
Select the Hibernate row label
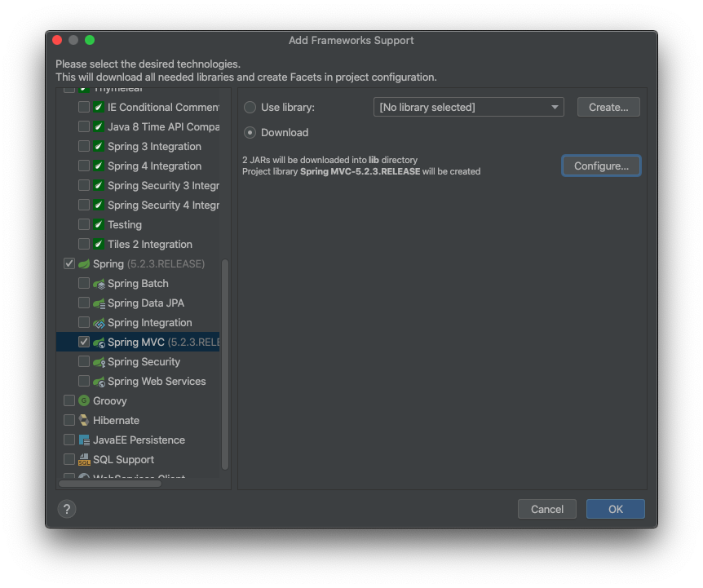click(116, 420)
